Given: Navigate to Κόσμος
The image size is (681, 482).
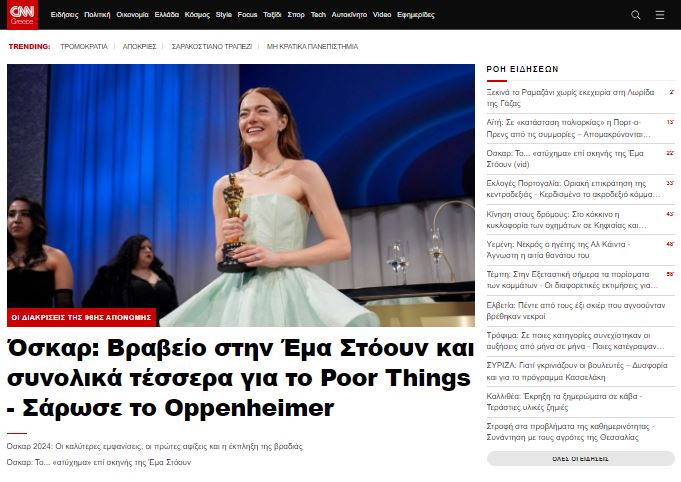Looking at the screenshot, I should pos(197,15).
